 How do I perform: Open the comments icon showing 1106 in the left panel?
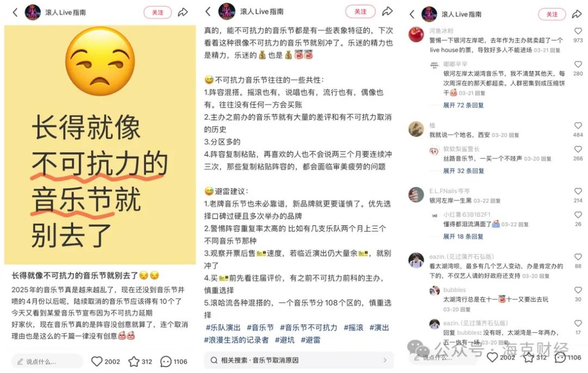(x=166, y=362)
